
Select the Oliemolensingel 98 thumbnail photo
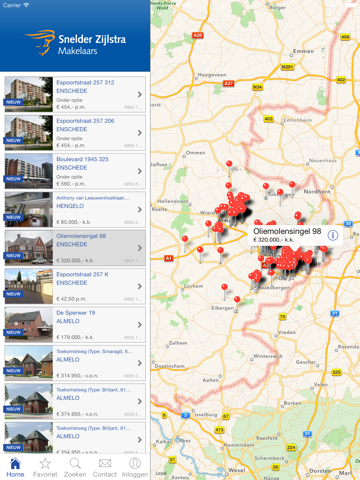pos(29,248)
